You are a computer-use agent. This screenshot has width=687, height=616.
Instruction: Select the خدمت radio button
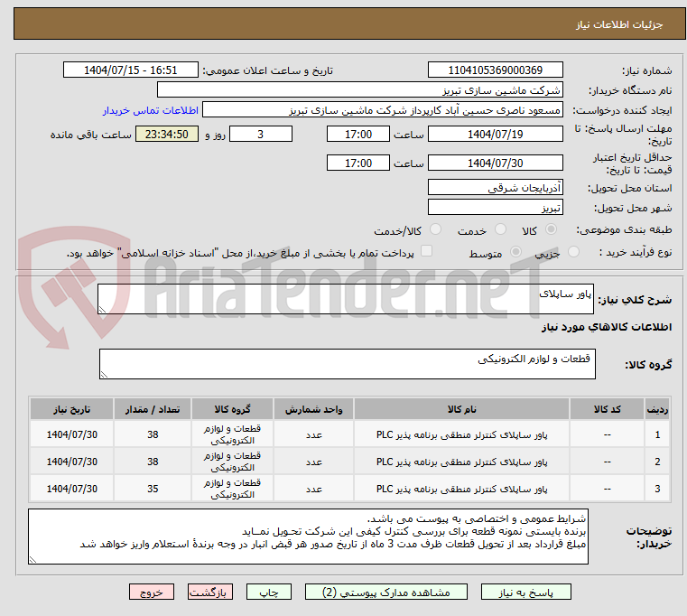point(500,229)
